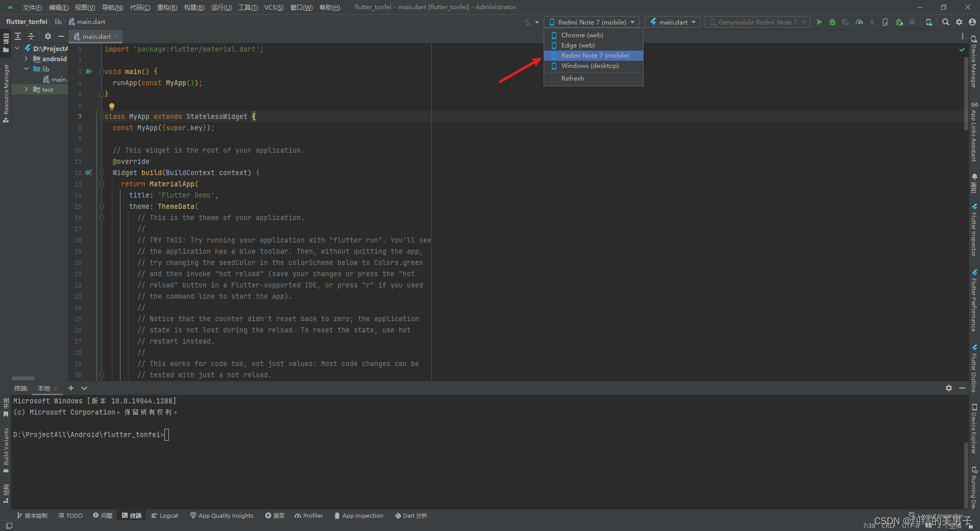Click the project panel horizontal scrollbar
Screen dimensions: 980x531
[23, 378]
